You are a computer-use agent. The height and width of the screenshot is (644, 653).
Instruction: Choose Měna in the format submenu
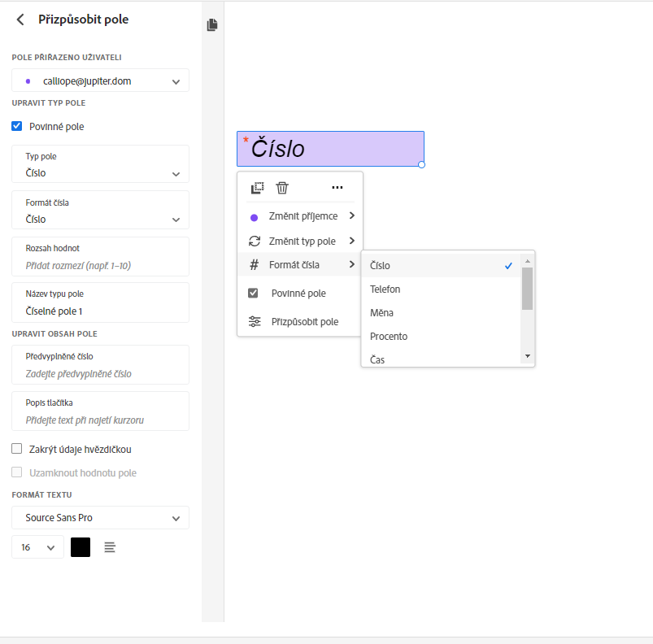point(382,313)
